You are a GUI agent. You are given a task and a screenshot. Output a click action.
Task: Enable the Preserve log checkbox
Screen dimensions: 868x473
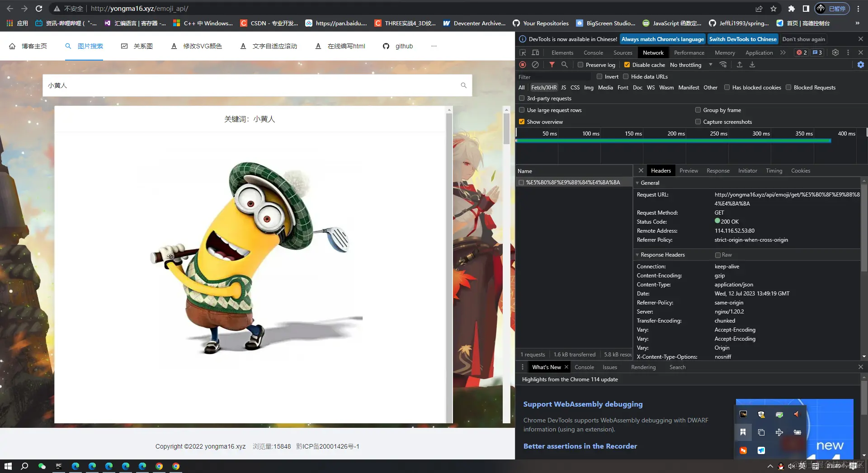pos(580,65)
